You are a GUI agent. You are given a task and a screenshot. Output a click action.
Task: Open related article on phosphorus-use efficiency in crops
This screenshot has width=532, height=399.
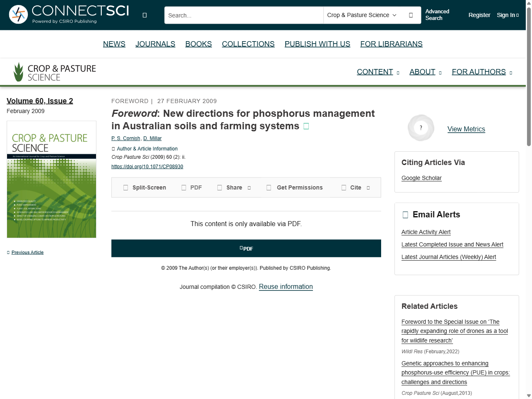click(456, 373)
